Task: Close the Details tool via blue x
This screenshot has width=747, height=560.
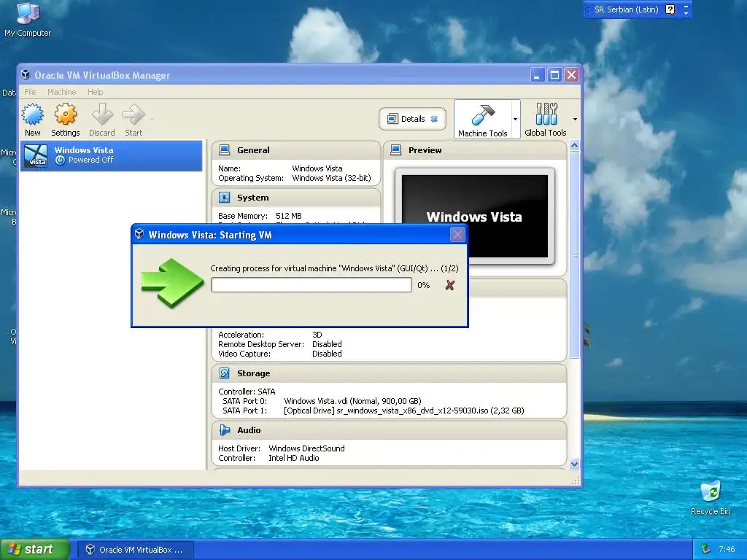Action: 434,119
